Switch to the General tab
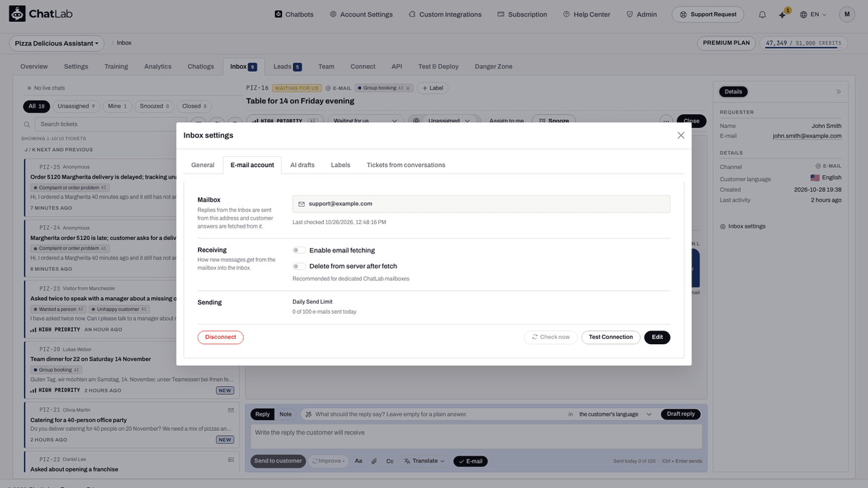Image resolution: width=868 pixels, height=488 pixels. point(203,165)
